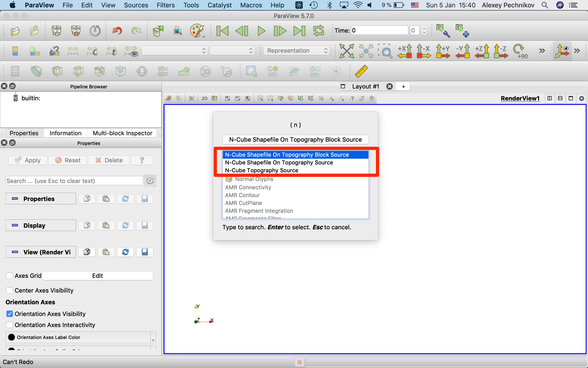This screenshot has width=588, height=368.
Task: Set view direction to +X
Action: 405,51
